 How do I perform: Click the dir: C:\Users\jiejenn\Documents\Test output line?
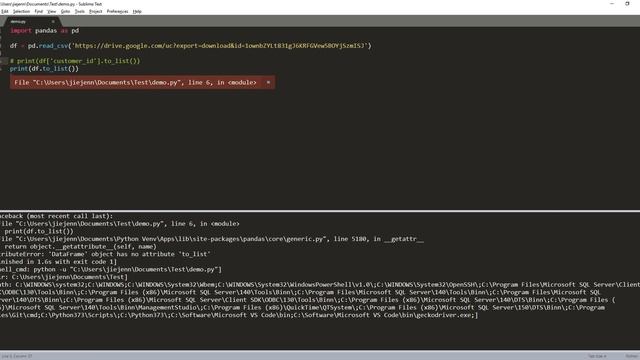(64, 277)
